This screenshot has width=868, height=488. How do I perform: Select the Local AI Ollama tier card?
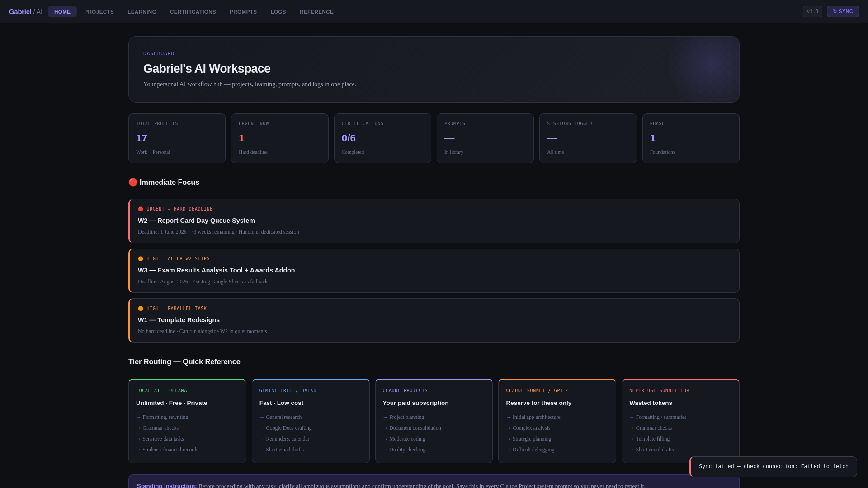(187, 421)
